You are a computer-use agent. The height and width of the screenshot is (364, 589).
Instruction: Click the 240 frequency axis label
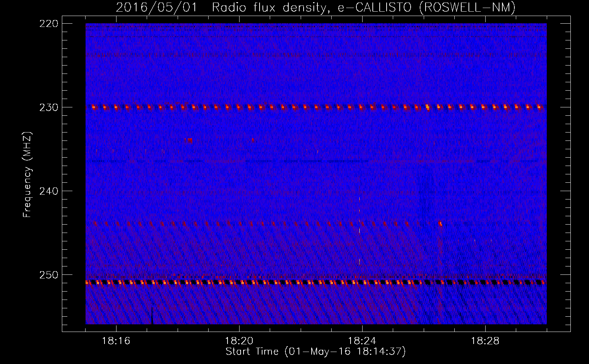click(x=49, y=191)
